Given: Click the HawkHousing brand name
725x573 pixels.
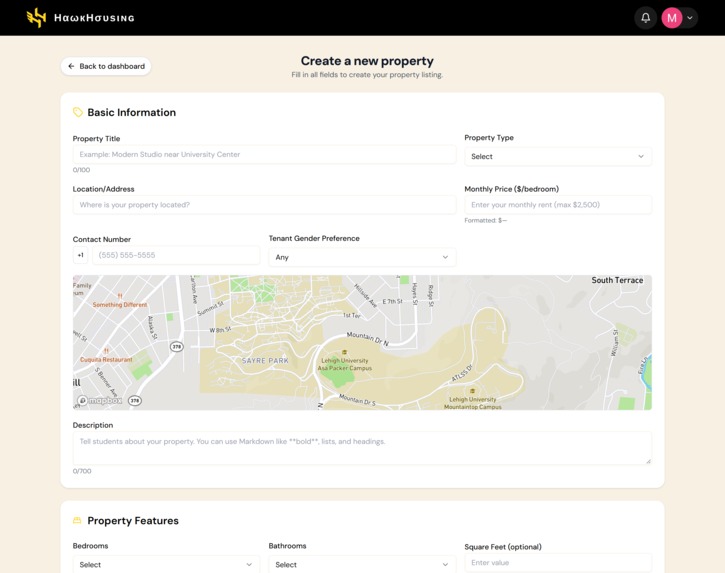Looking at the screenshot, I should [x=94, y=18].
